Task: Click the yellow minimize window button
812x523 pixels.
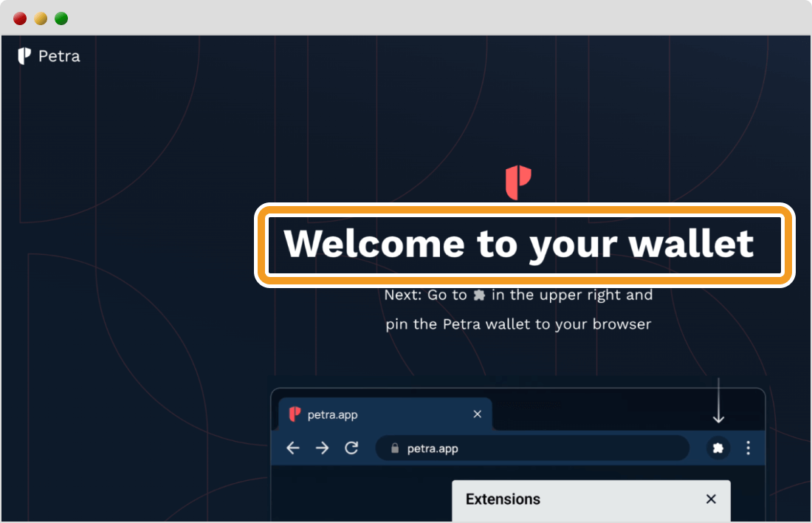Action: point(41,18)
